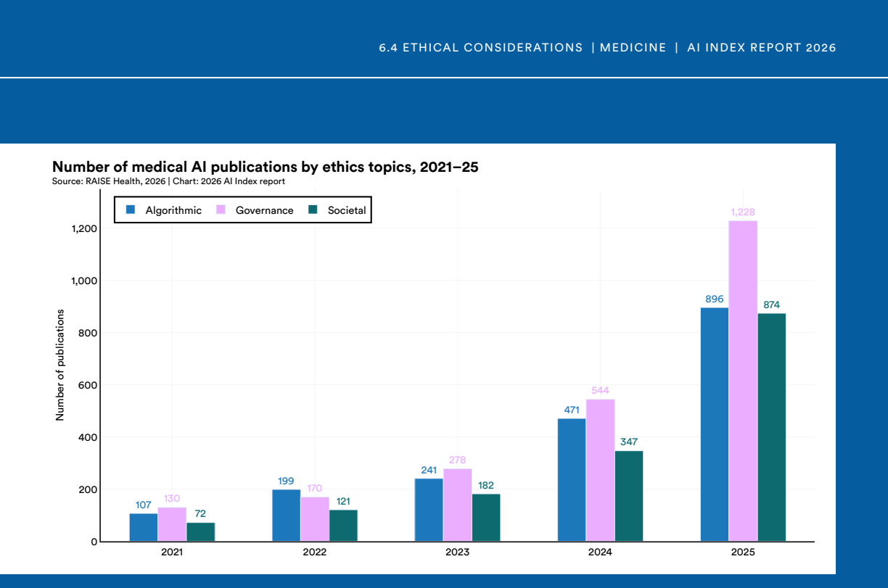Click the value label 896
The width and height of the screenshot is (888, 588).
(715, 299)
